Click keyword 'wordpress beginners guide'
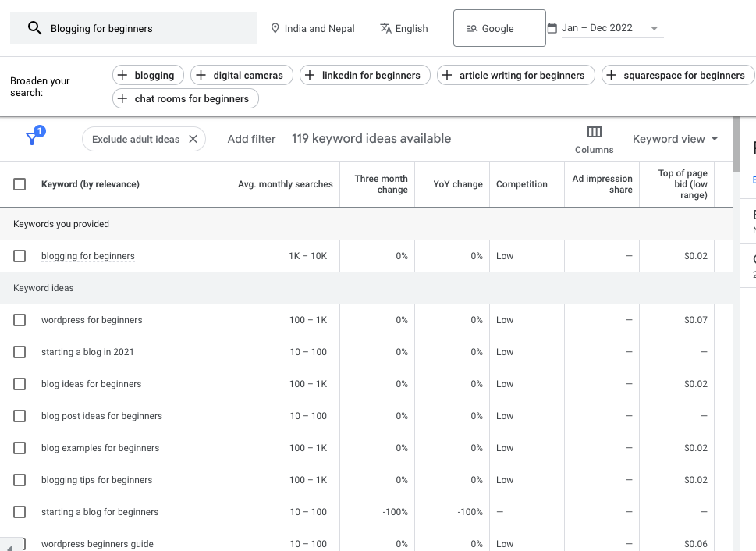The width and height of the screenshot is (756, 551). (x=98, y=544)
